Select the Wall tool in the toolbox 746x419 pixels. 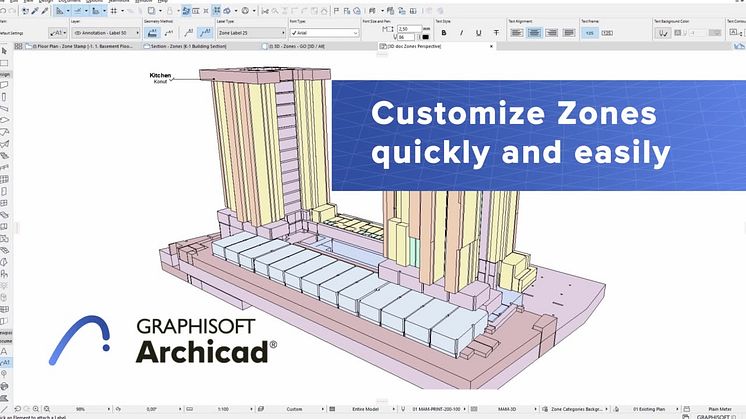4,85
